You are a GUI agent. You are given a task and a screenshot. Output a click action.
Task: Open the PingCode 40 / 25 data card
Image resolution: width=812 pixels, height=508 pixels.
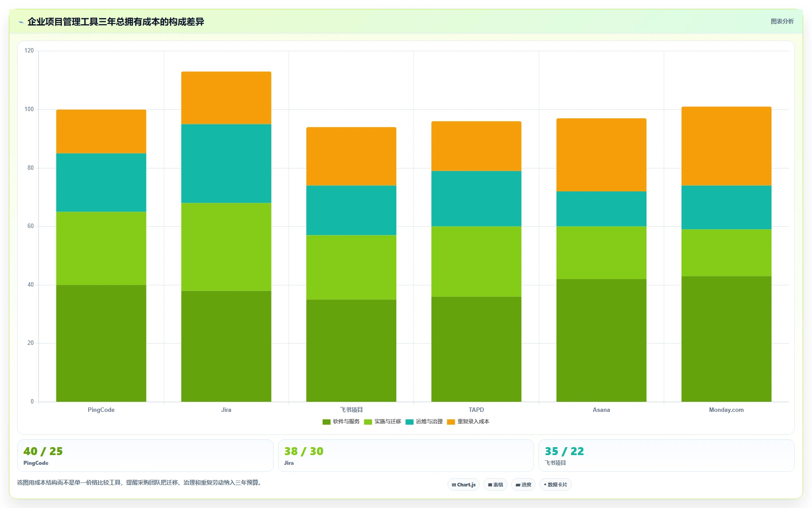coord(145,456)
